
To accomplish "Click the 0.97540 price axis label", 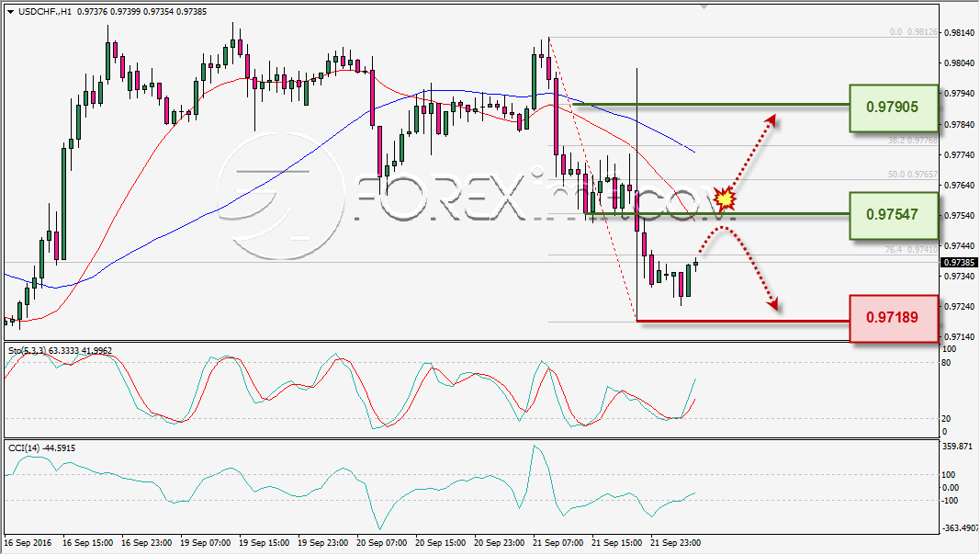I will (x=960, y=216).
